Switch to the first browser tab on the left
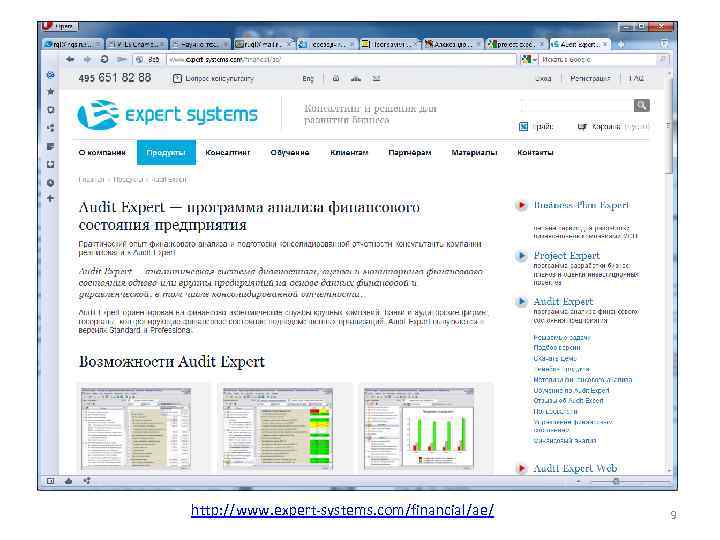This screenshot has width=720, height=540. pyautogui.click(x=73, y=44)
